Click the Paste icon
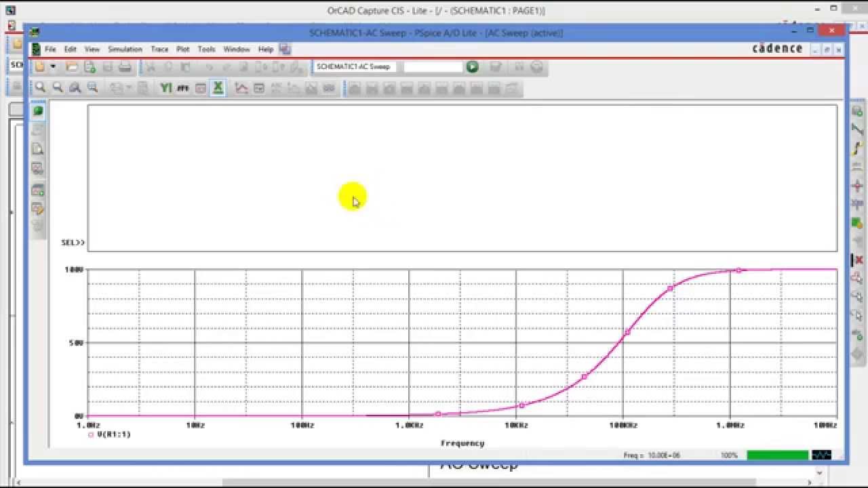868x488 pixels. click(185, 66)
